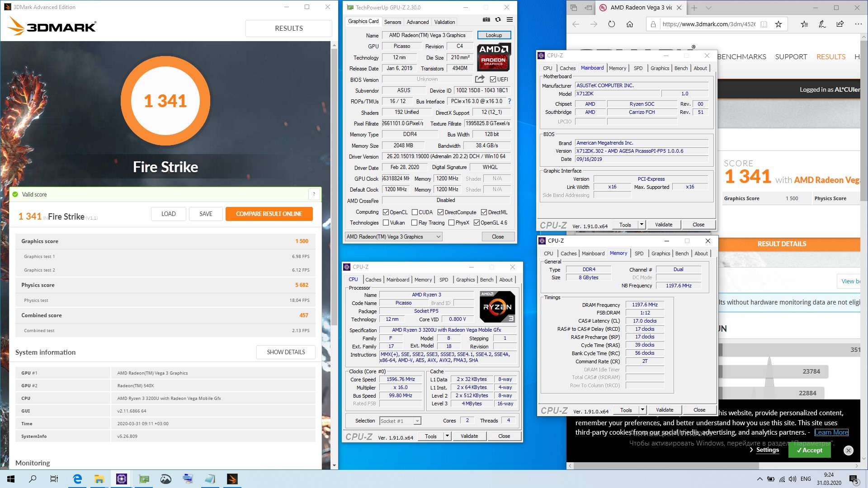Click bus interface question mark icon

pos(509,101)
